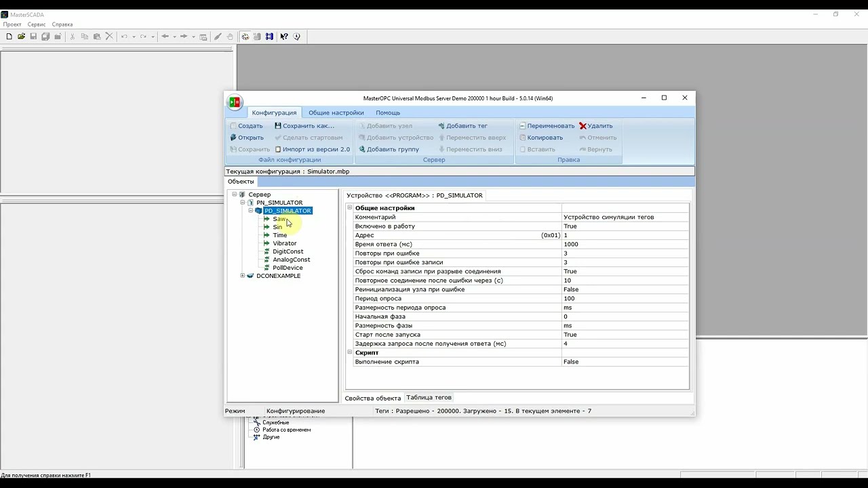The image size is (868, 488).
Task: Collapse the PD_SIMULATOR tree node
Action: (251, 211)
